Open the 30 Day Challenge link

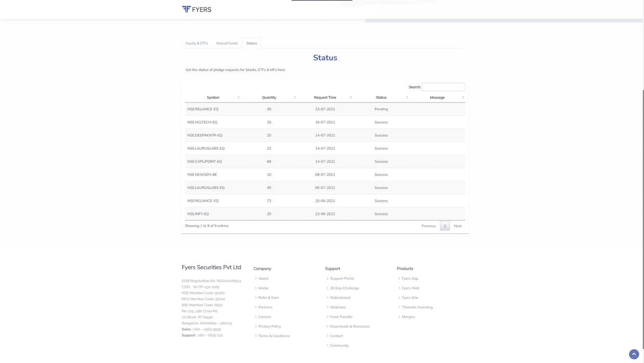pyautogui.click(x=344, y=288)
